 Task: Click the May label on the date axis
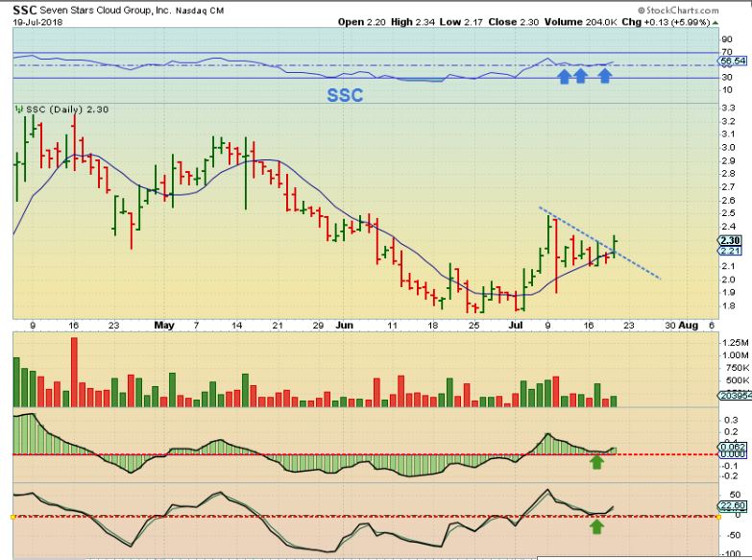tap(164, 325)
